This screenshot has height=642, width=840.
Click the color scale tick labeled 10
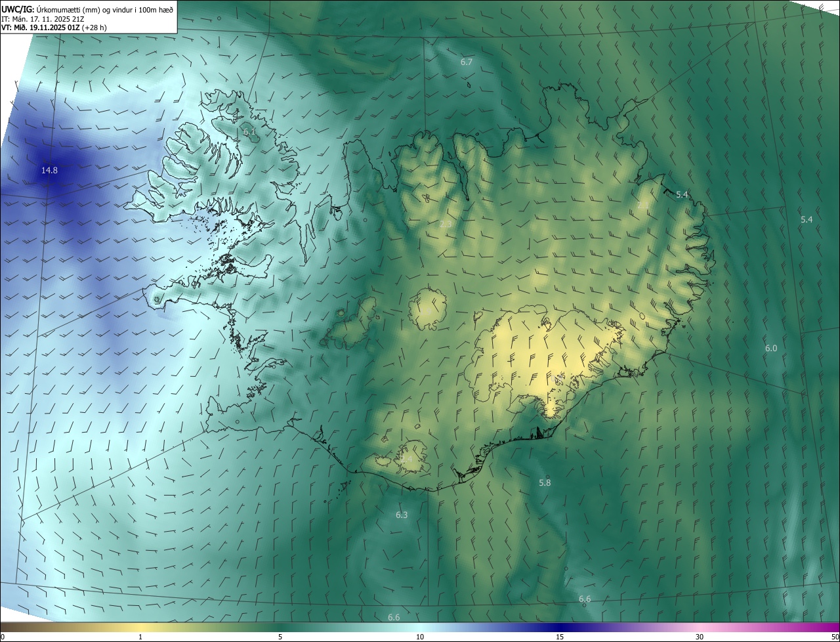[420, 637]
